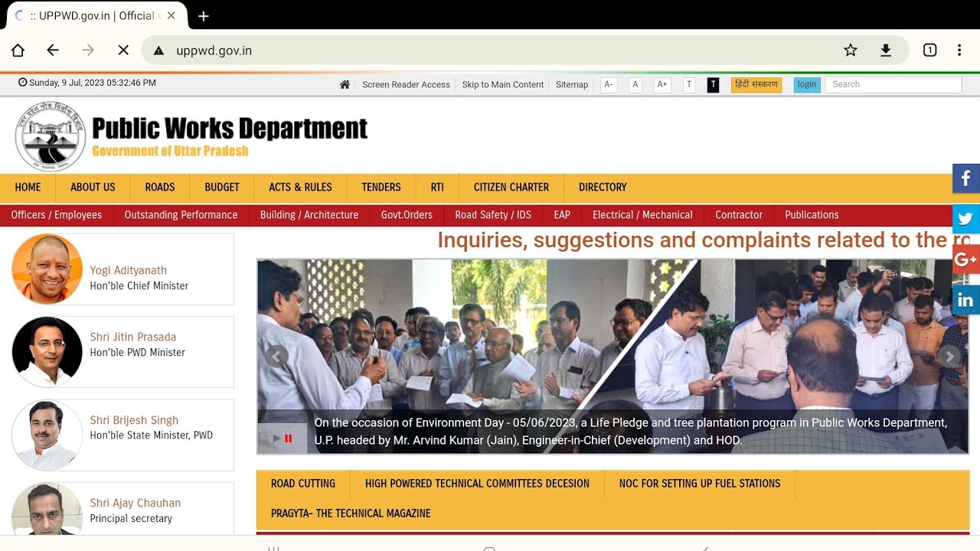The height and width of the screenshot is (551, 980).
Task: Click Shri Jitin Prasada's name link
Action: click(133, 337)
